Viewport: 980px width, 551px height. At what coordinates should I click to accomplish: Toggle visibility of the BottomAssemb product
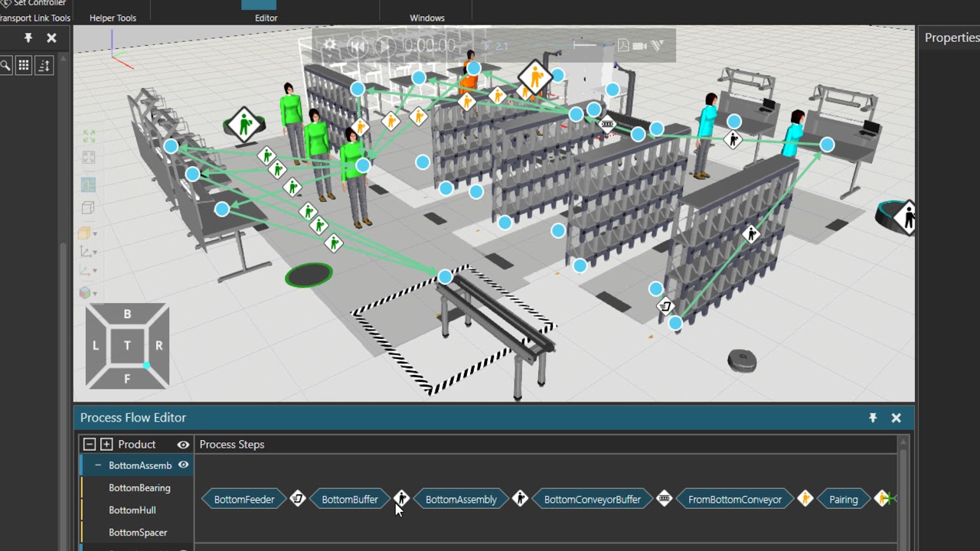coord(183,465)
